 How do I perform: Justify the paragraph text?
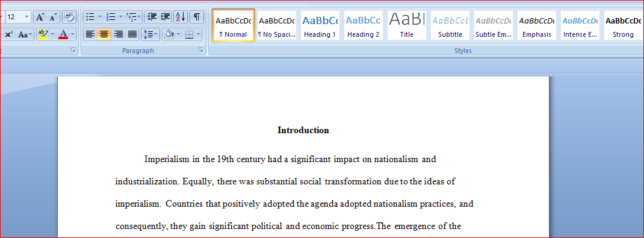pyautogui.click(x=132, y=34)
